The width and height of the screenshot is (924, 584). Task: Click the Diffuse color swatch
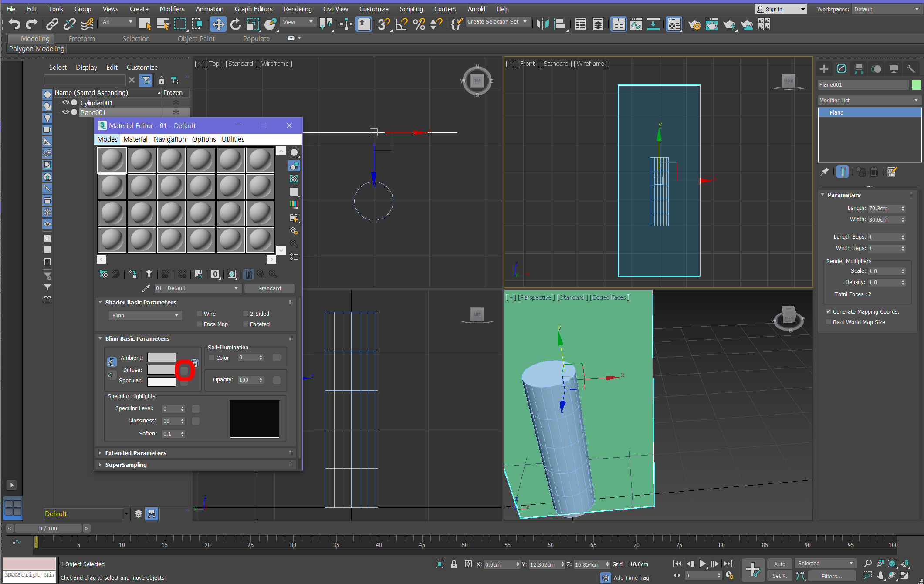pos(161,370)
